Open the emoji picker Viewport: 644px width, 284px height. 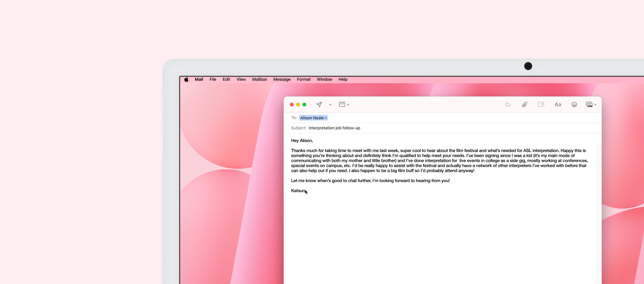(x=574, y=104)
